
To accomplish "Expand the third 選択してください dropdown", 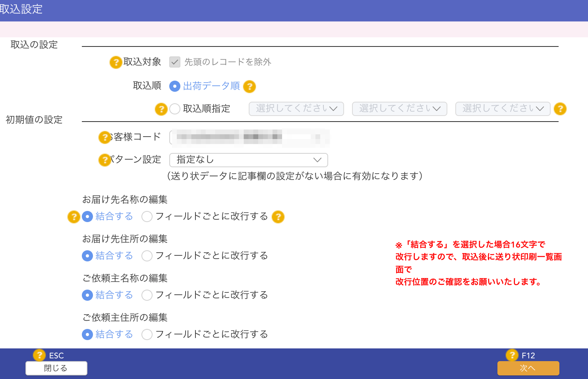I will tap(503, 109).
